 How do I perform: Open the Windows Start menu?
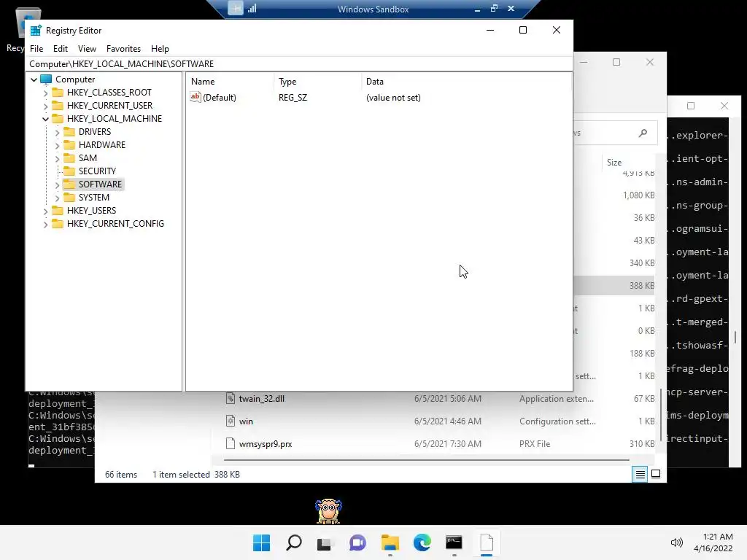tap(261, 542)
